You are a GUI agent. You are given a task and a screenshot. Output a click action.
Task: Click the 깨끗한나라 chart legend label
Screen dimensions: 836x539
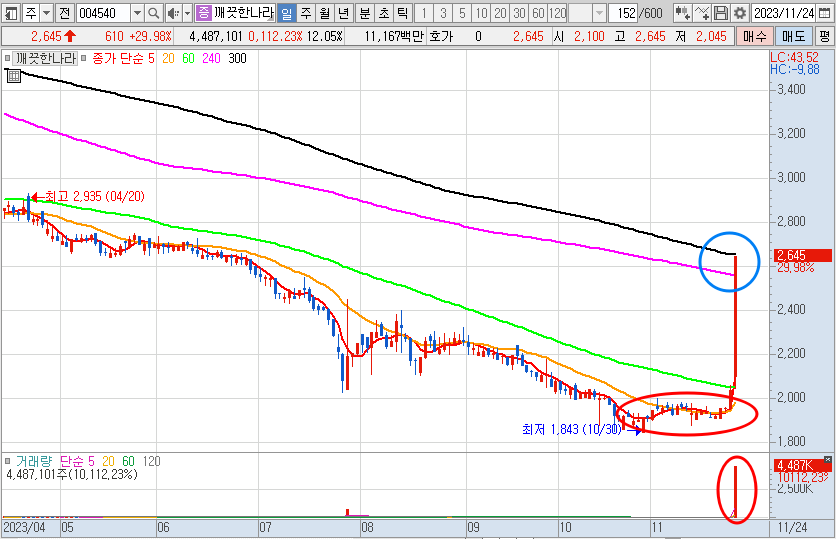45,58
